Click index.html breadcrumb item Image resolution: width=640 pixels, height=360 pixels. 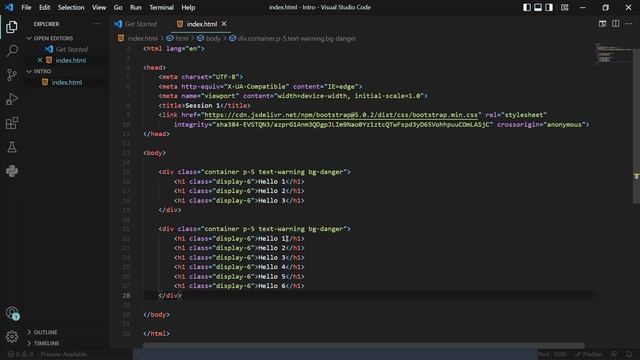point(142,38)
